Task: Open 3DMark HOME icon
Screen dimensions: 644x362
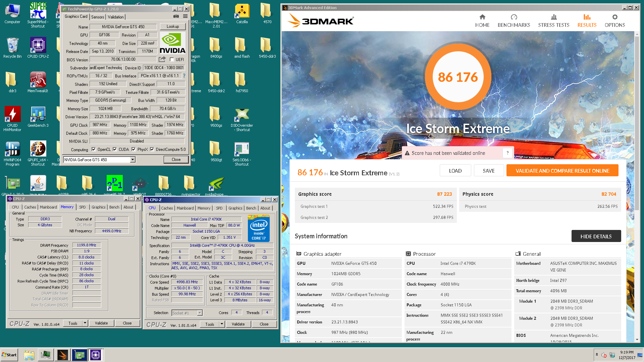Action: [x=482, y=17]
